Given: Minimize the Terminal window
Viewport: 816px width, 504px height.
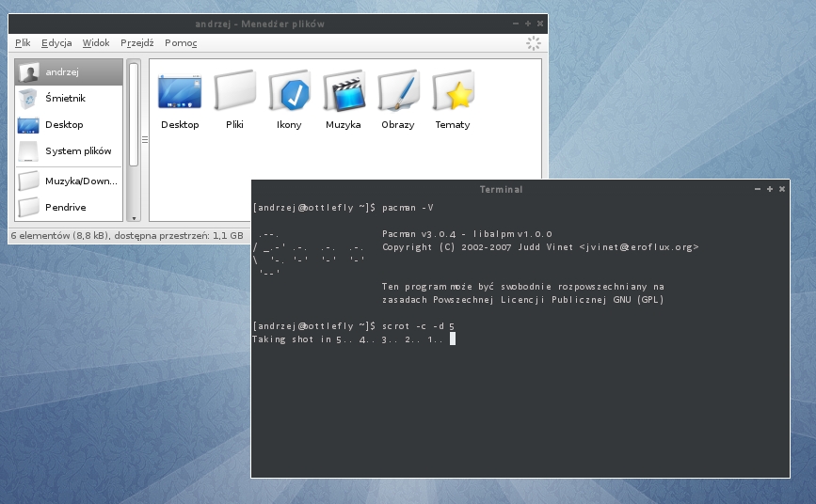Looking at the screenshot, I should point(758,189).
